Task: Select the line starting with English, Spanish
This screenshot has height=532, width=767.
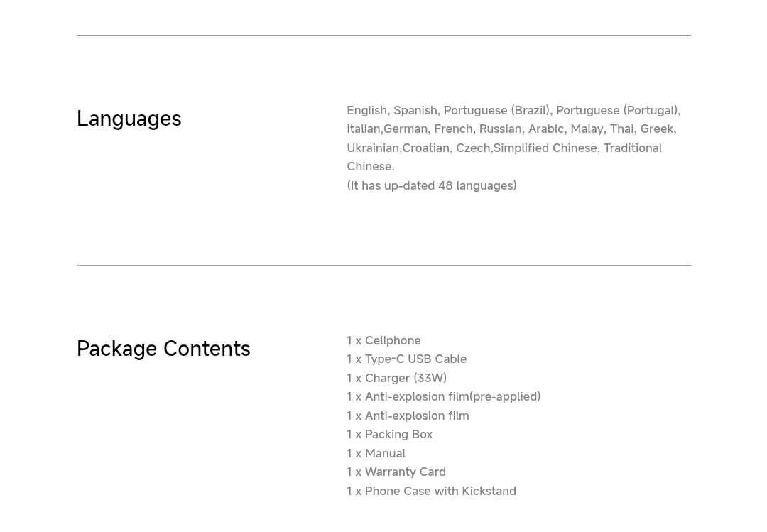Action: (513, 111)
